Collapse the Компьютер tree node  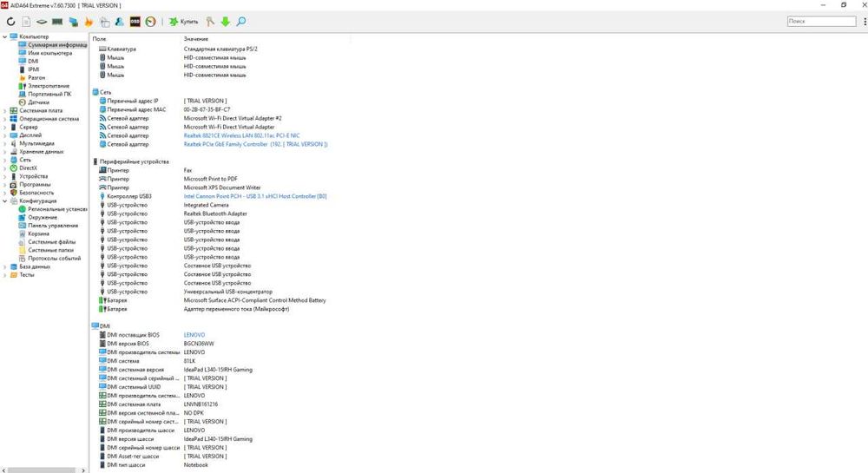point(5,36)
